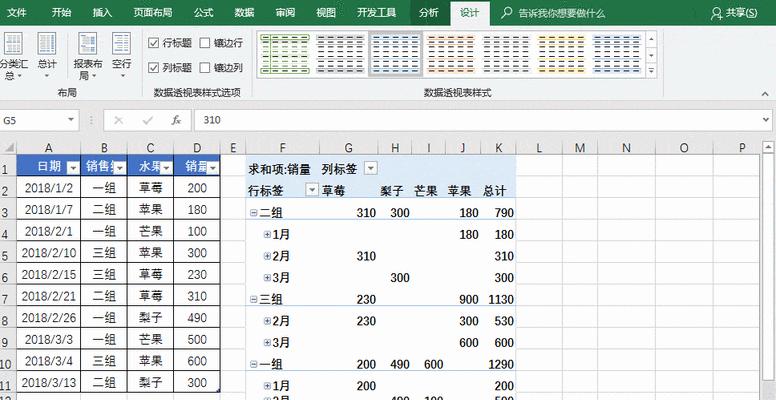The height and width of the screenshot is (400, 776).
Task: Enable the 镶边行 checkbox
Action: (x=205, y=43)
